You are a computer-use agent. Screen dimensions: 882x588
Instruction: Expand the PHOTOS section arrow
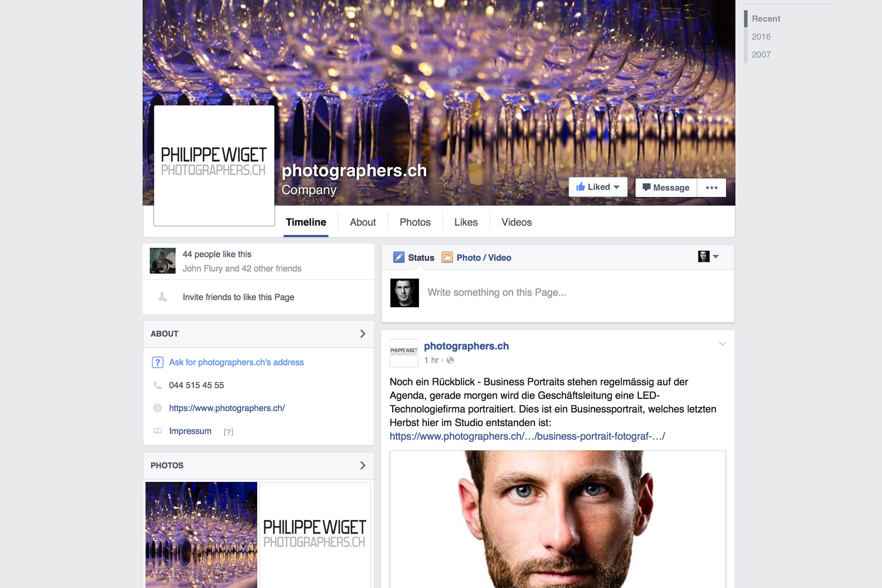[363, 465]
